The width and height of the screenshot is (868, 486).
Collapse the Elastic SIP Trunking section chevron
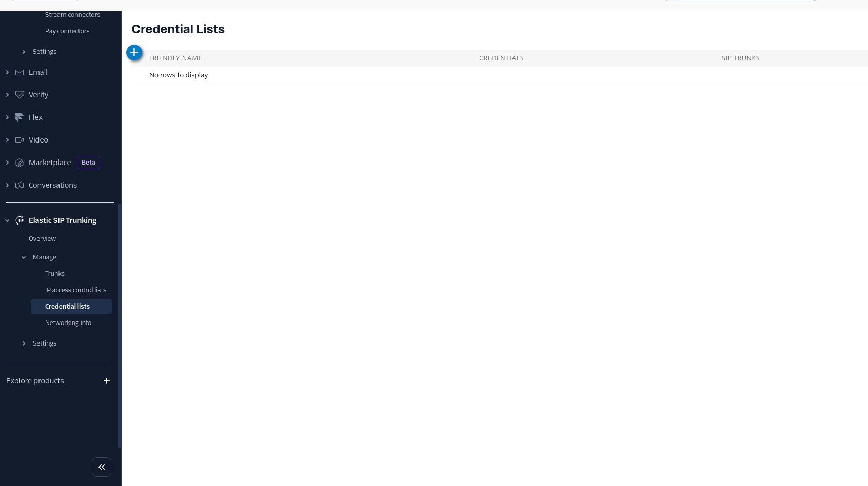pyautogui.click(x=7, y=220)
